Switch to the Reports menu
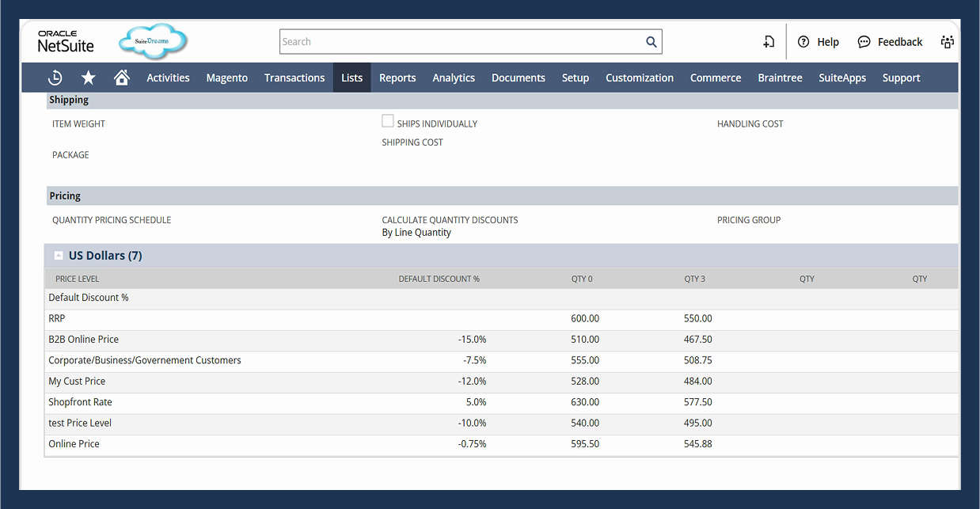This screenshot has width=980, height=509. pos(397,78)
